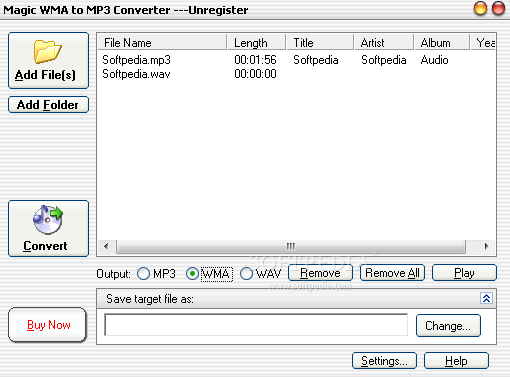Click the Change... target folder button
The height and width of the screenshot is (377, 510).
click(x=448, y=326)
